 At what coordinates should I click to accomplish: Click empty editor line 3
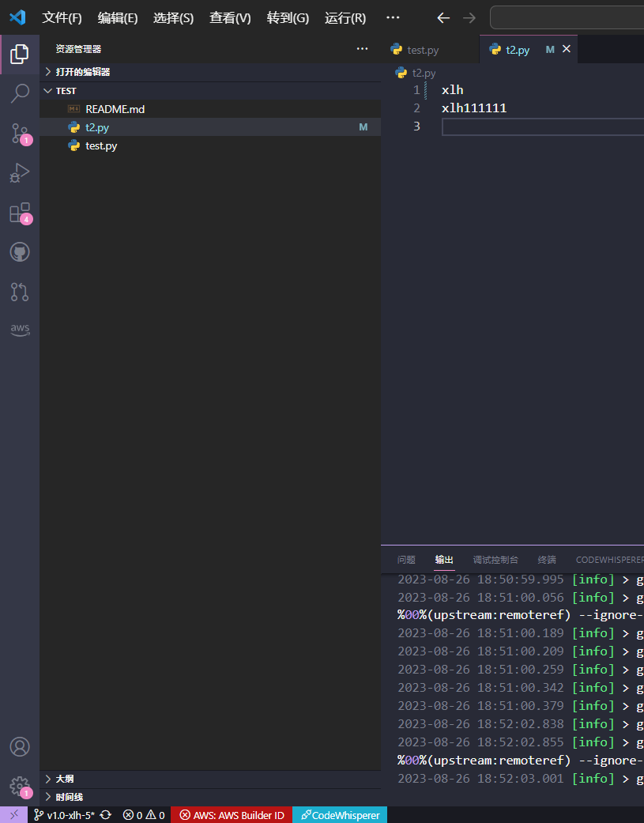(x=543, y=126)
